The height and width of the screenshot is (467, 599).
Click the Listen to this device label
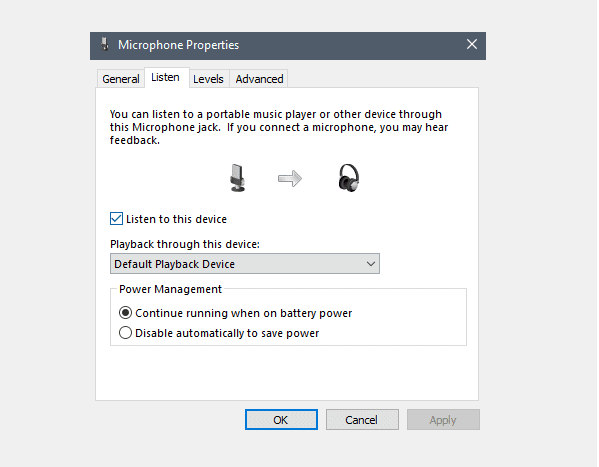tap(176, 219)
